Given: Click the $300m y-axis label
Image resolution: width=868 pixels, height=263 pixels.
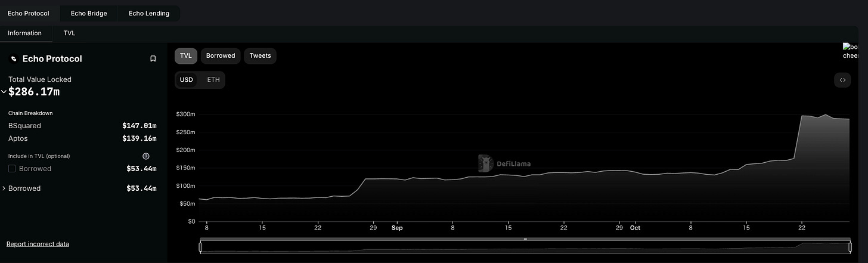Looking at the screenshot, I should pyautogui.click(x=186, y=114).
